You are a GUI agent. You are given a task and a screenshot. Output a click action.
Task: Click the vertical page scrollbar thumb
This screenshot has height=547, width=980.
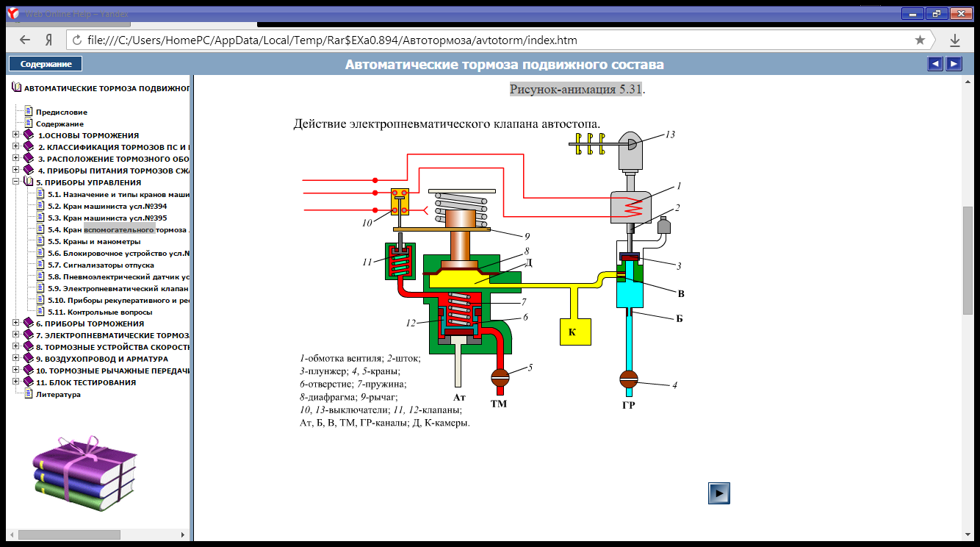click(968, 262)
